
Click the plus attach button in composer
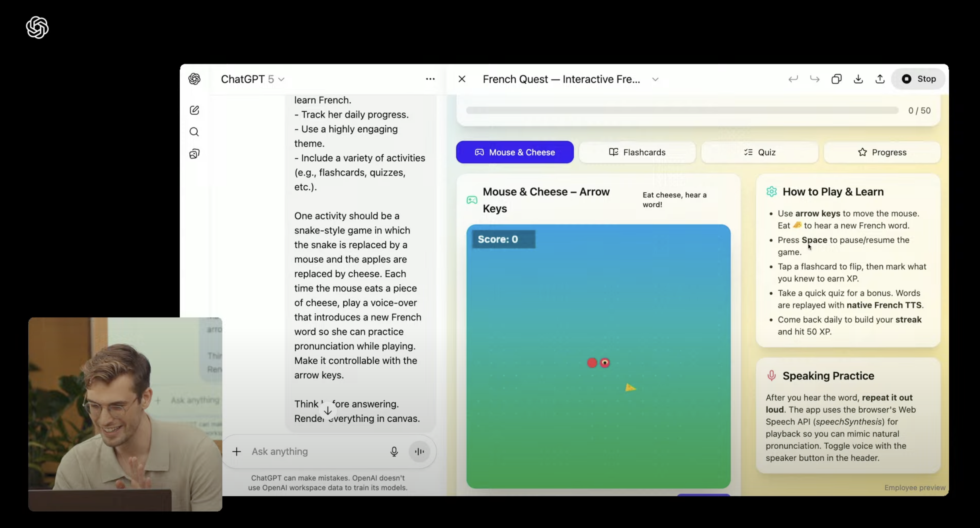point(237,451)
